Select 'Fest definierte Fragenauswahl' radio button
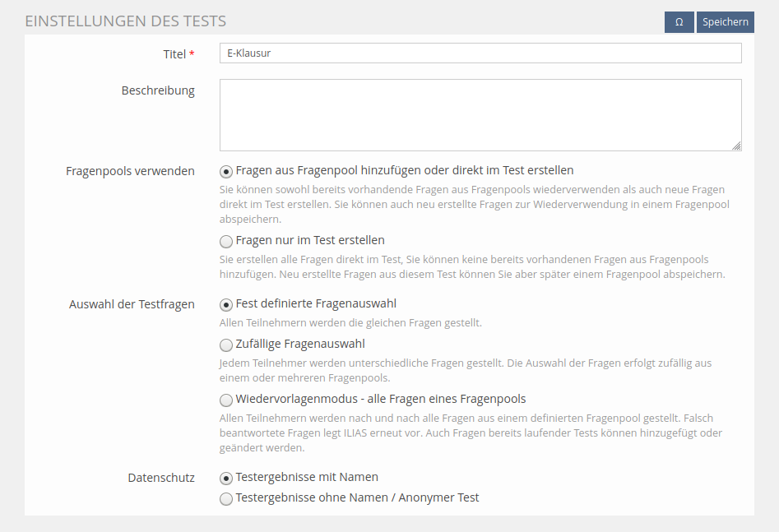 (x=226, y=305)
